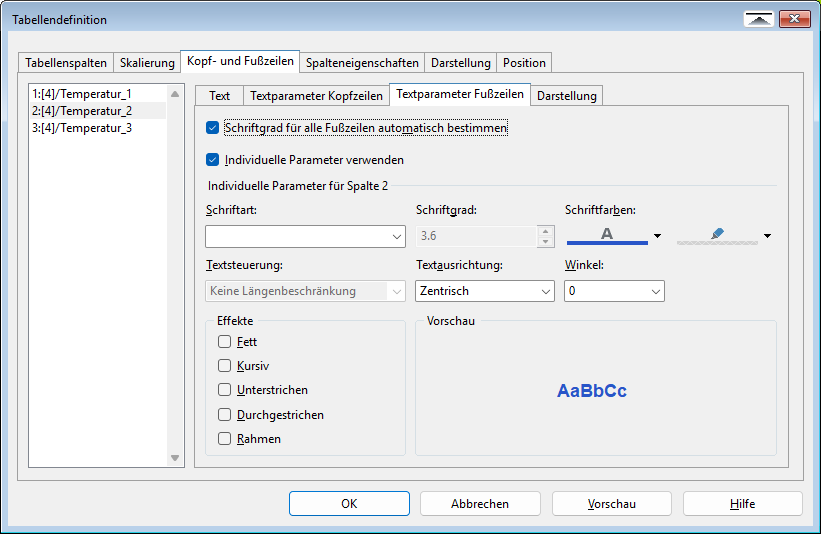
Task: Click the Abbrechen button
Action: pos(480,504)
